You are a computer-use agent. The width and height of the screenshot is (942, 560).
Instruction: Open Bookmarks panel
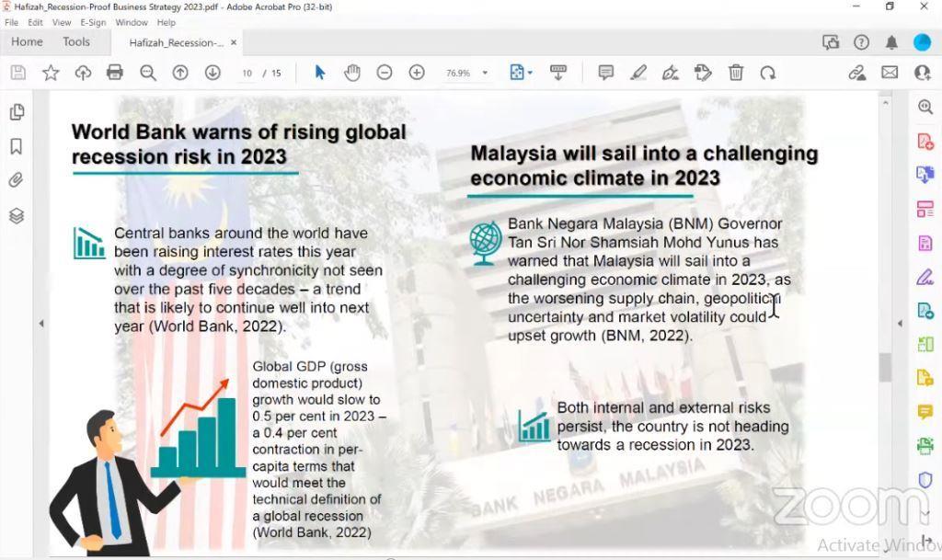tap(17, 146)
